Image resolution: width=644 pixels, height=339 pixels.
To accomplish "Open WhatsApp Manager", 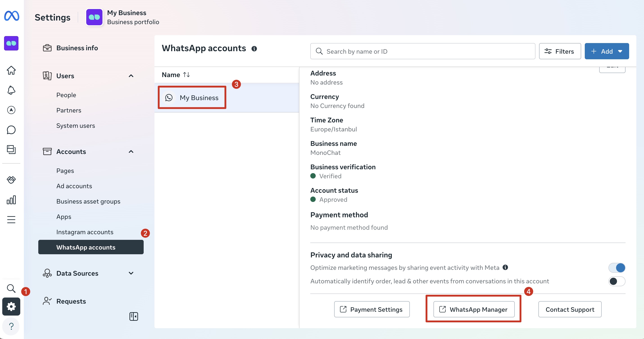I will [x=474, y=309].
